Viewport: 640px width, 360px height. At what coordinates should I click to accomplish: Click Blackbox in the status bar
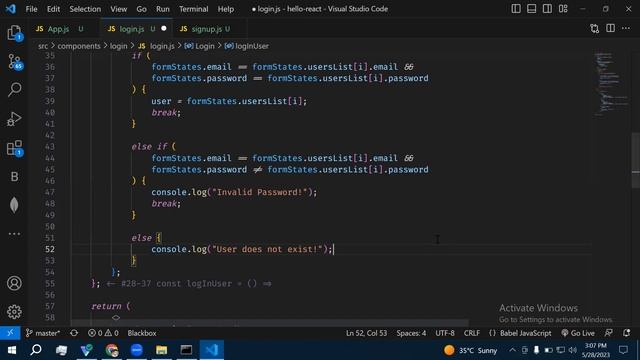(142, 333)
